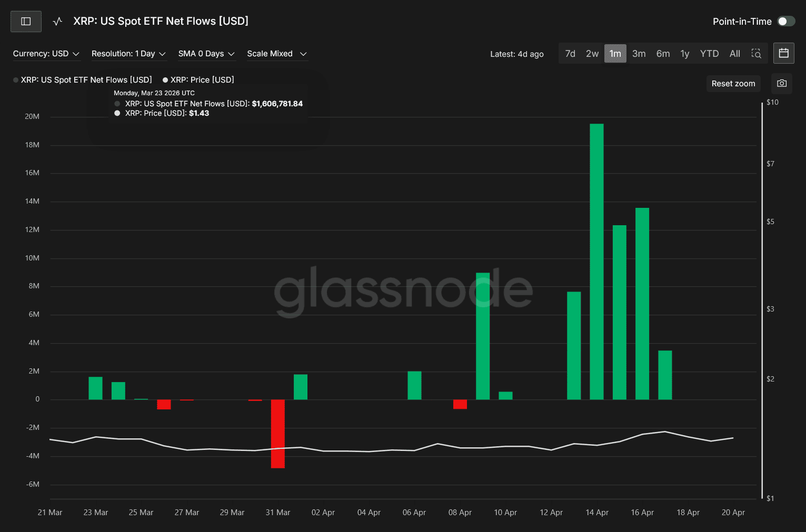Enable the Point-in-Time switch

tap(786, 22)
